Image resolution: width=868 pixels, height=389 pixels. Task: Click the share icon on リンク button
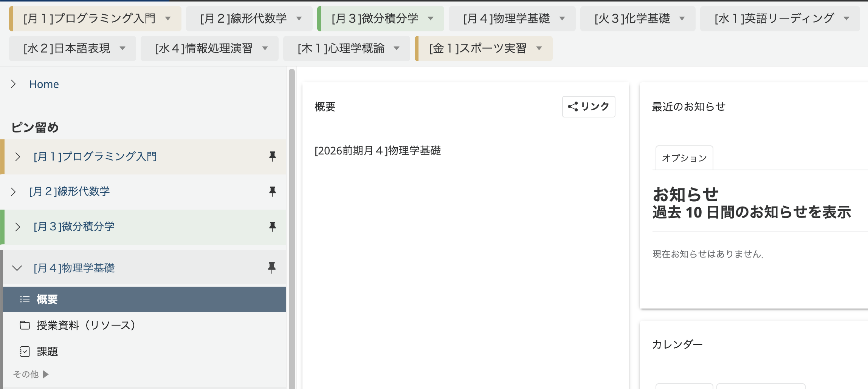point(573,107)
